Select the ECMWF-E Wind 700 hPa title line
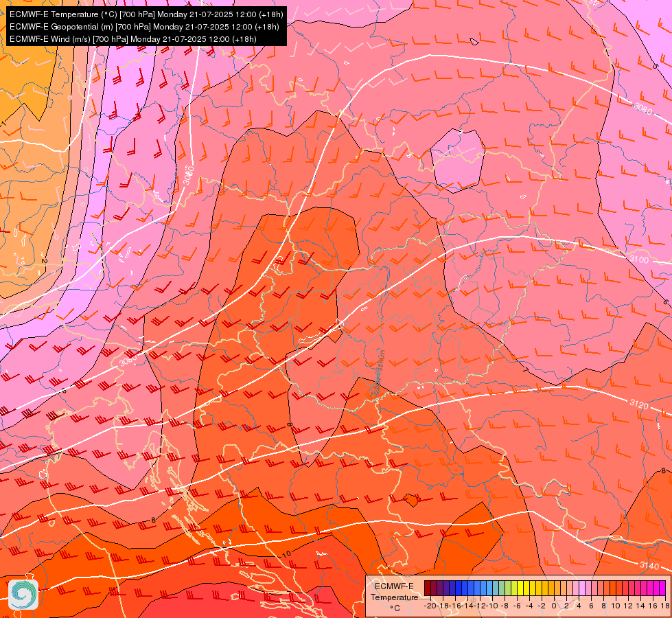 [133, 39]
